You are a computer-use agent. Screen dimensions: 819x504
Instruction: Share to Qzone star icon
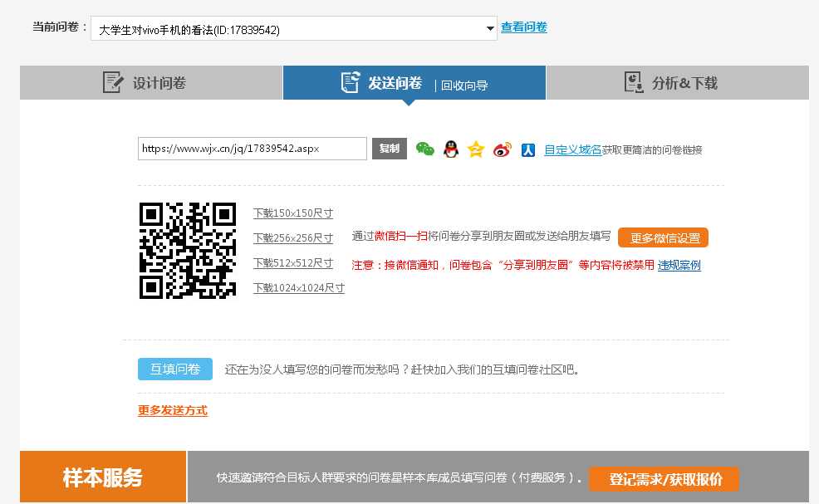[476, 149]
